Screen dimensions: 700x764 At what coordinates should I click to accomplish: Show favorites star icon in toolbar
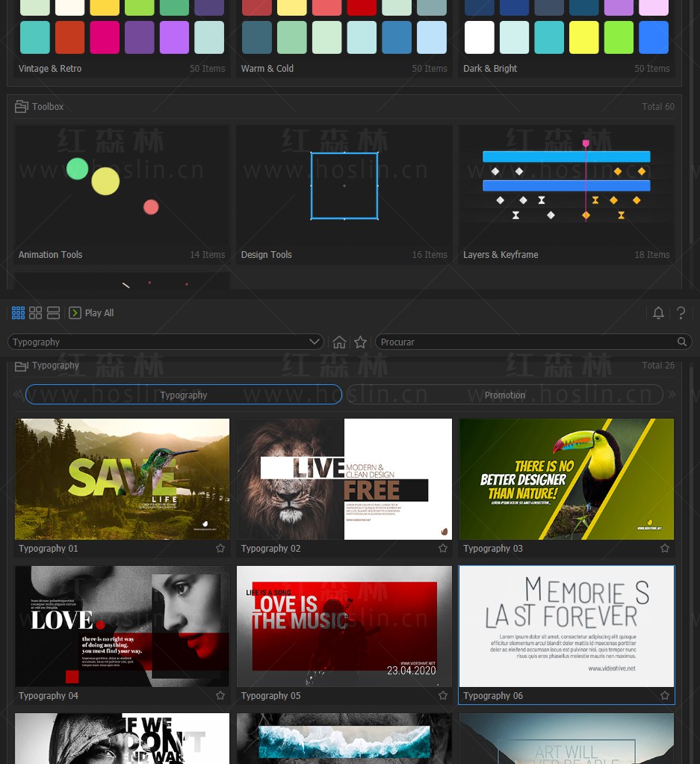click(x=360, y=342)
